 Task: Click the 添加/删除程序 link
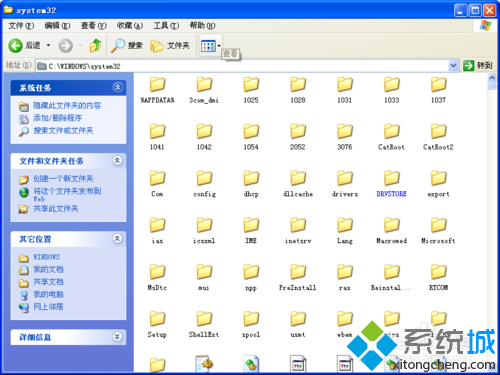pos(57,118)
